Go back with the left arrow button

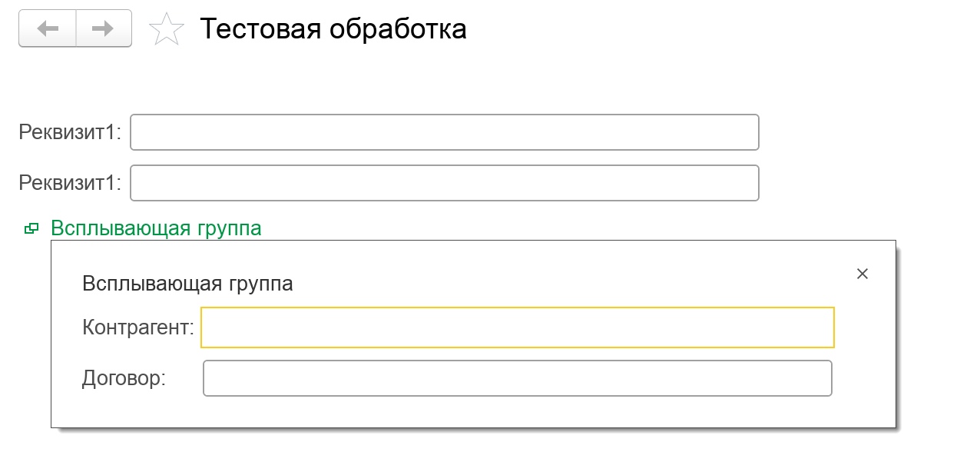coord(48,28)
